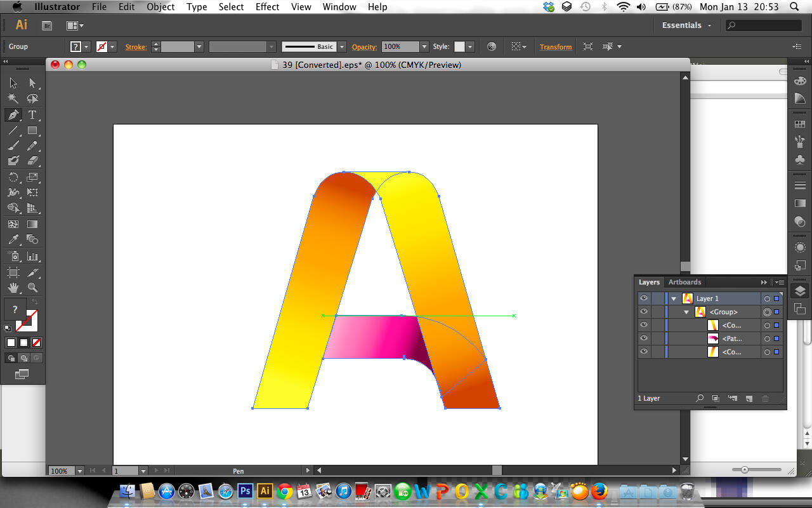This screenshot has height=508, width=812.
Task: Select the Hand tool
Action: tap(13, 288)
